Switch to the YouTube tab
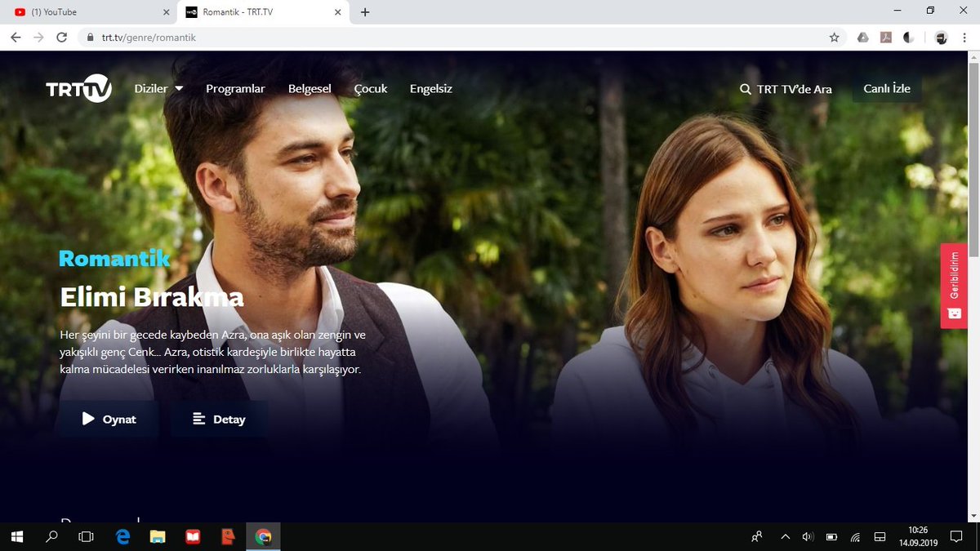Screen dimensions: 980x551 (88, 12)
